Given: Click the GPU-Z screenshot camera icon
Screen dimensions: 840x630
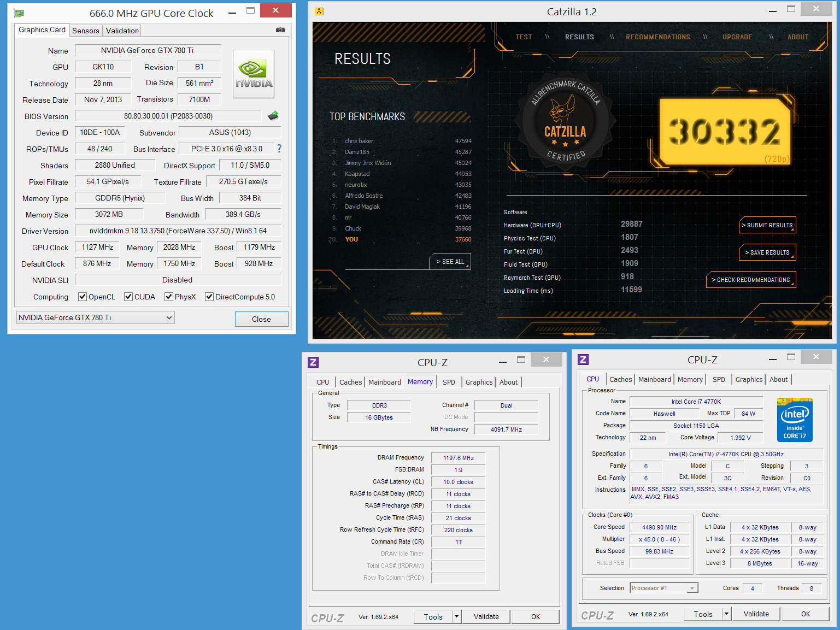Looking at the screenshot, I should click(x=280, y=30).
